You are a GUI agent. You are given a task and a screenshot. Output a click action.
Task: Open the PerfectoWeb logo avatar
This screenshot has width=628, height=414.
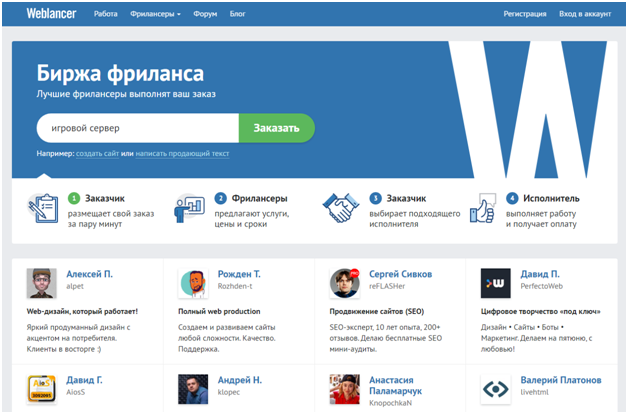pos(496,283)
